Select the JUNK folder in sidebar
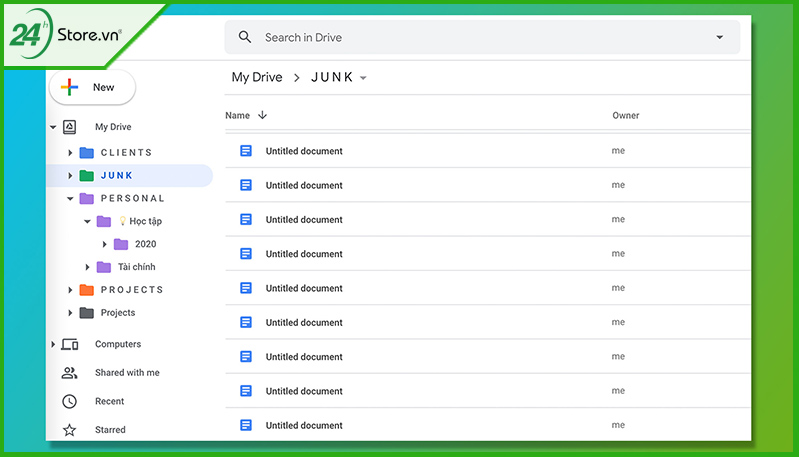 coord(117,175)
